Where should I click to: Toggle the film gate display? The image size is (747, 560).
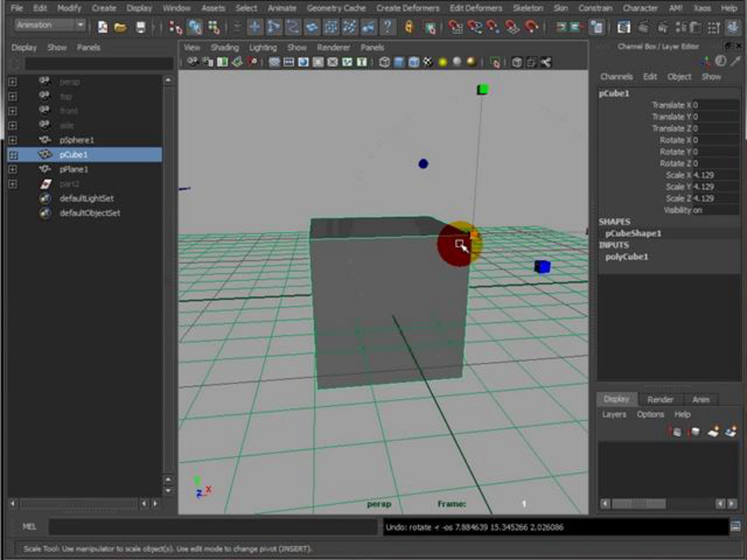pyautogui.click(x=289, y=62)
